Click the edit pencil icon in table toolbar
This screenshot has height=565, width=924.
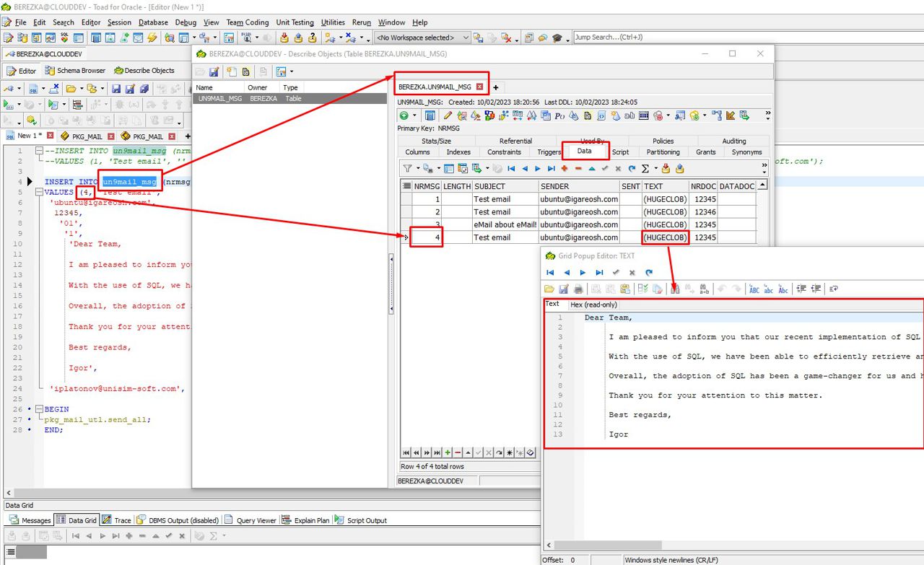click(448, 115)
